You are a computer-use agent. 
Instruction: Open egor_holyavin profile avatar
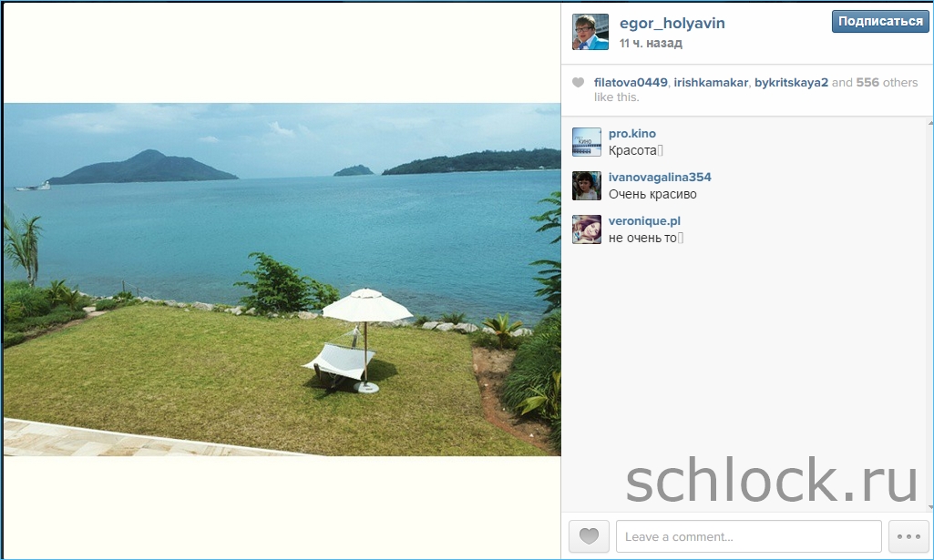[590, 32]
